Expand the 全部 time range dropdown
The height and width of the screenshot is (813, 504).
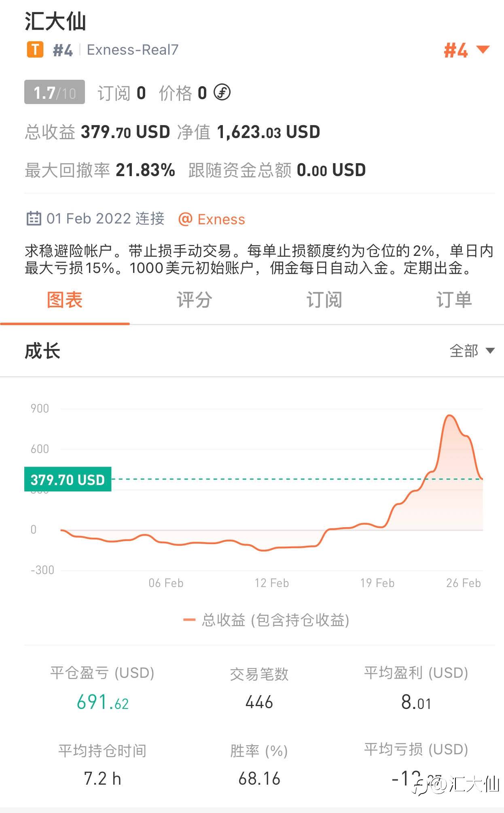pyautogui.click(x=472, y=351)
